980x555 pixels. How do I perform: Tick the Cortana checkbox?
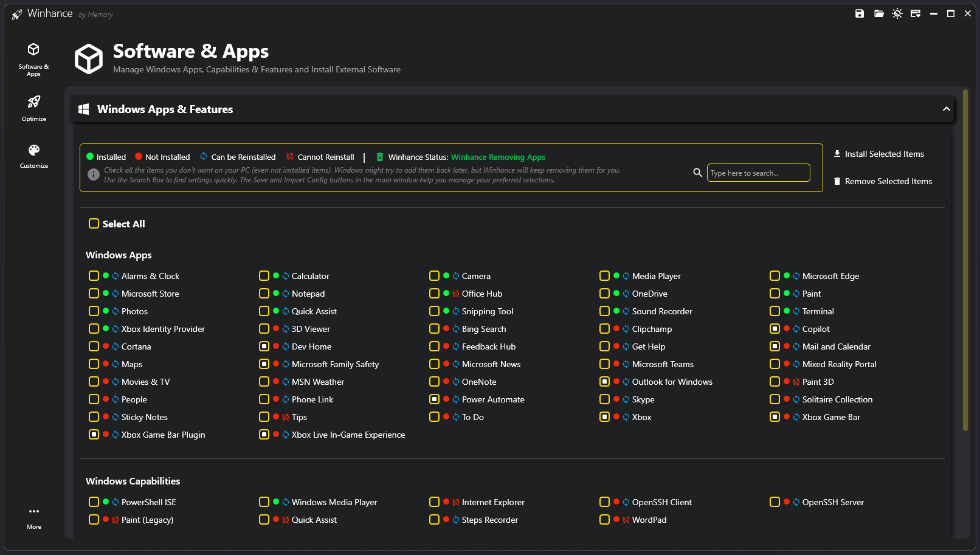tap(94, 346)
